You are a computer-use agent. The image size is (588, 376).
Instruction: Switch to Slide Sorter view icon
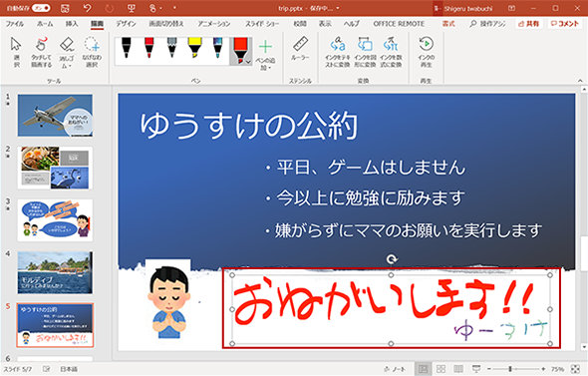(441, 369)
